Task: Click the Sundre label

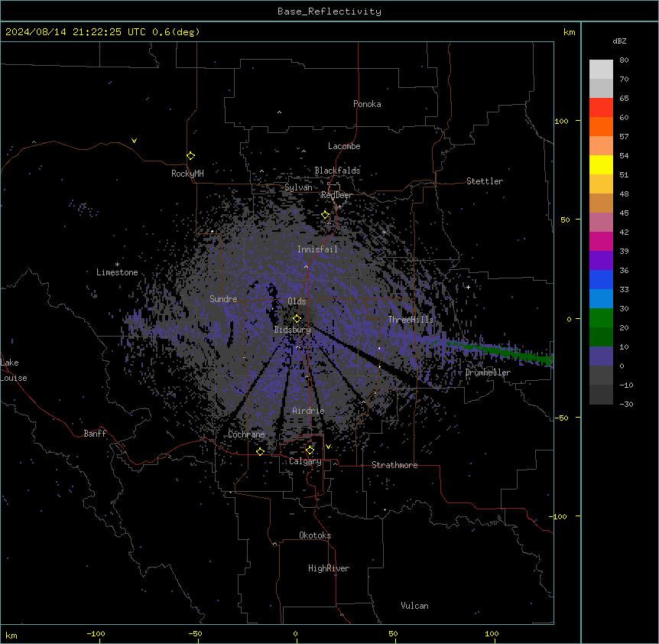Action: click(223, 299)
